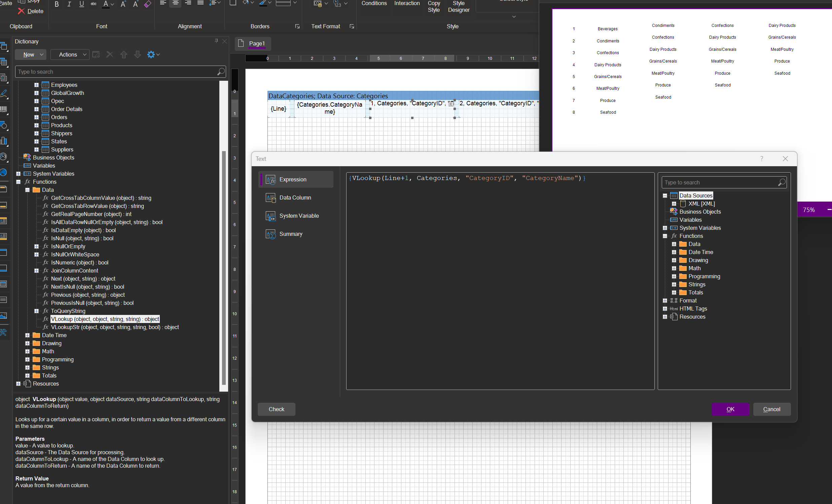Viewport: 832px width, 504px height.
Task: Open the border style dropdown
Action: (x=295, y=3)
